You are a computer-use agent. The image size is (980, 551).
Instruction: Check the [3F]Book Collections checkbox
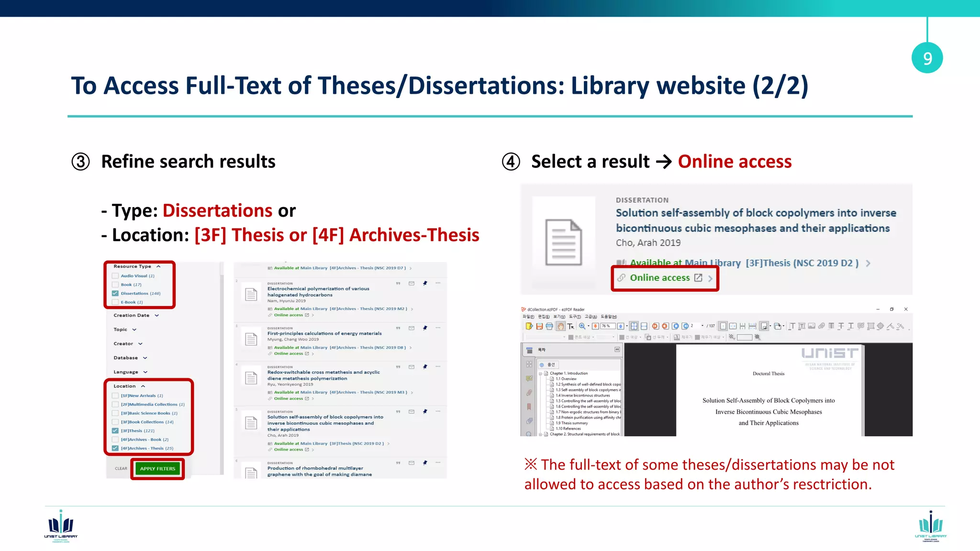click(x=115, y=422)
